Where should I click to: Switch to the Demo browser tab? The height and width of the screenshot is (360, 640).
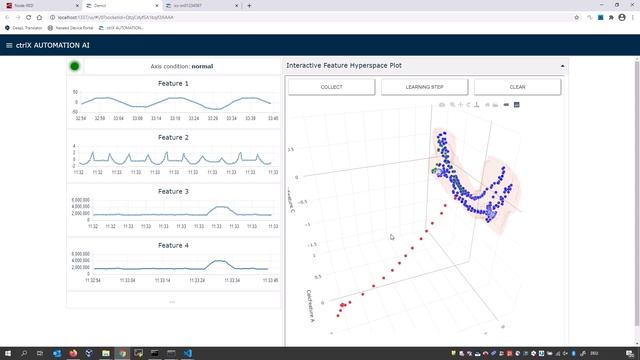tap(122, 6)
